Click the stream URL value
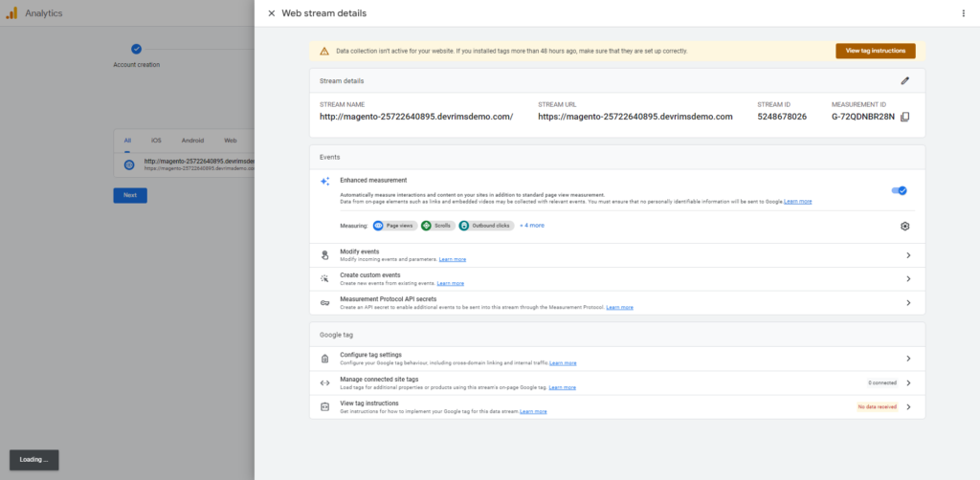 635,117
